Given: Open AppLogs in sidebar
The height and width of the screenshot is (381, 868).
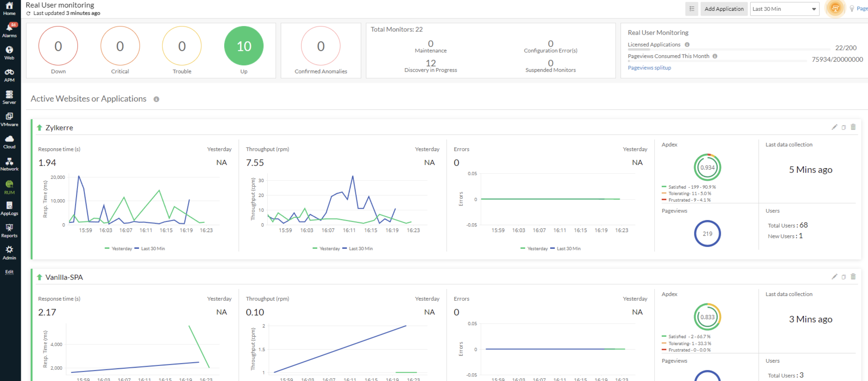Looking at the screenshot, I should pyautogui.click(x=10, y=209).
